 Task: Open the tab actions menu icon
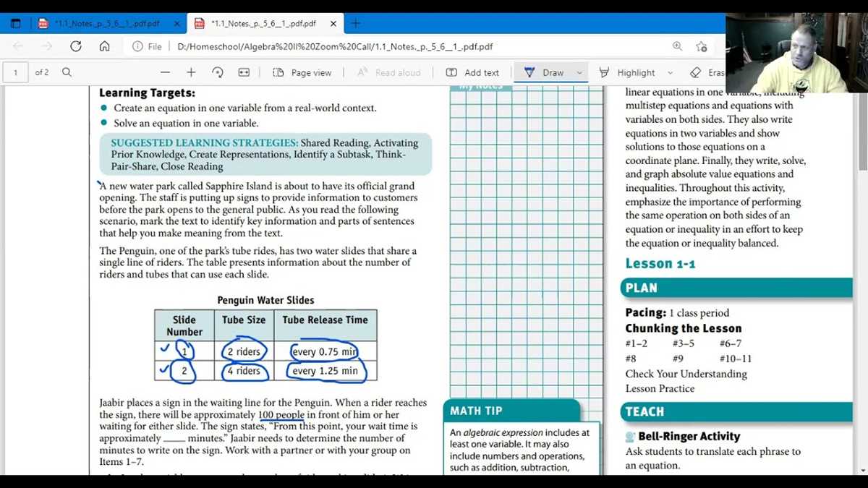pyautogui.click(x=15, y=23)
